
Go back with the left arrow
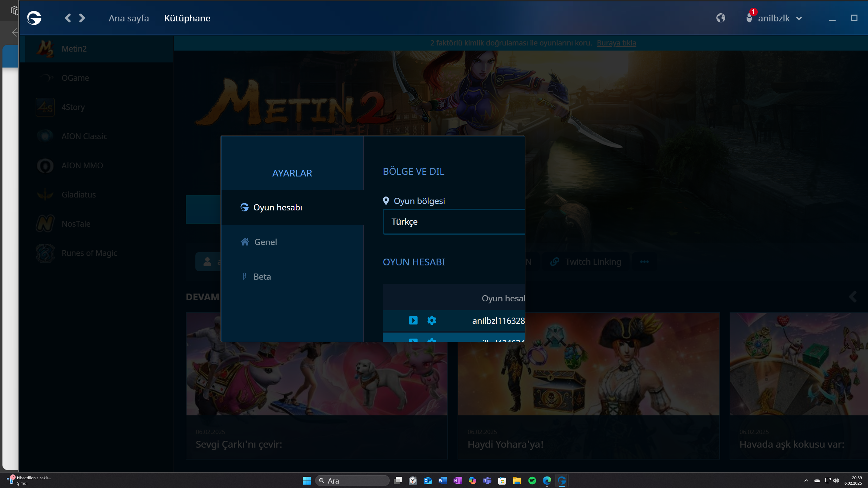(x=68, y=18)
